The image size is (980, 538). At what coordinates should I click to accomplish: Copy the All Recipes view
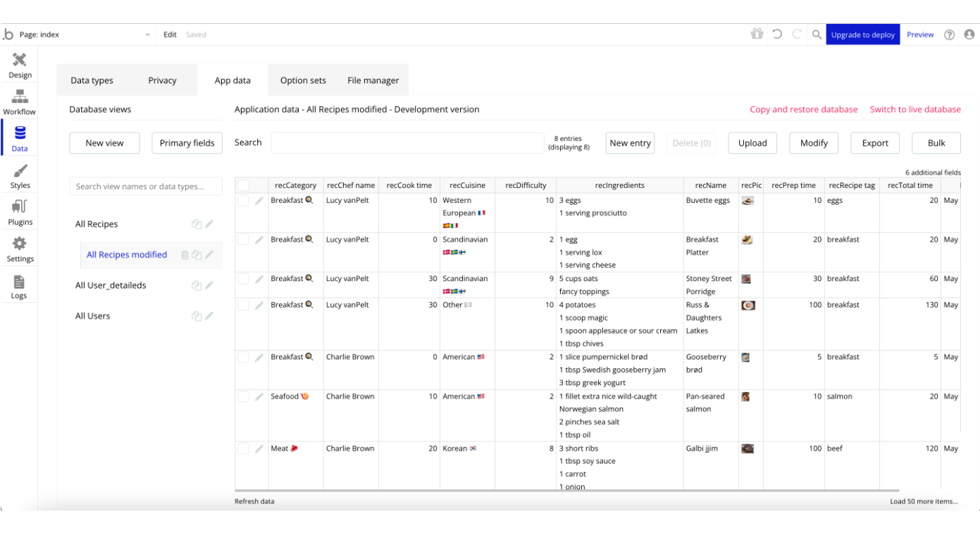coord(197,225)
